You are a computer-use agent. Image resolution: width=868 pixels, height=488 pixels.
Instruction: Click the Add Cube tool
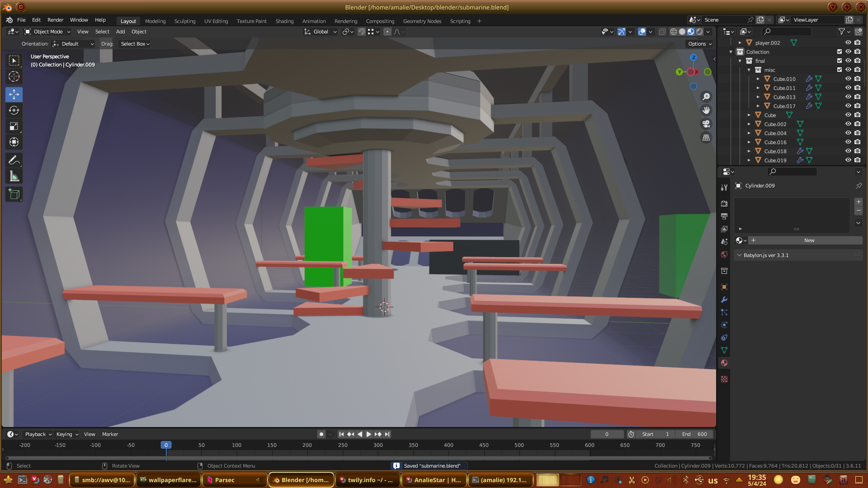coord(14,195)
